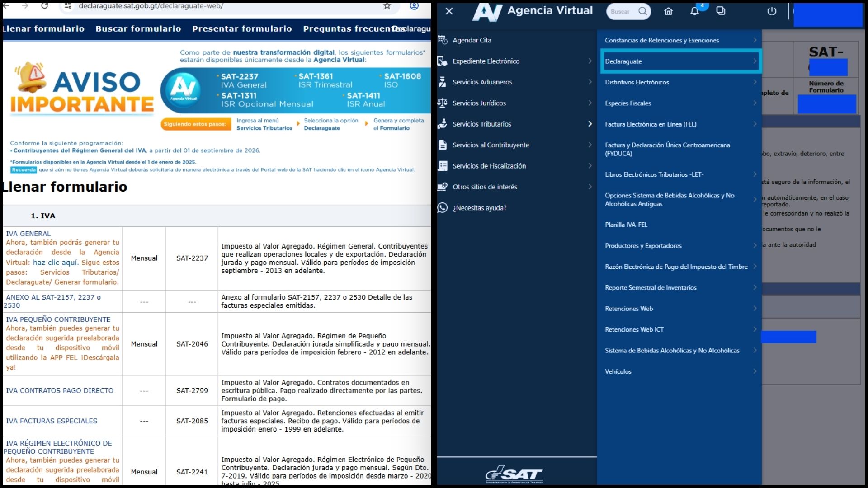Click the Servicios de Fiscalización icon
Viewport: 868px width, 488px height.
tap(443, 166)
